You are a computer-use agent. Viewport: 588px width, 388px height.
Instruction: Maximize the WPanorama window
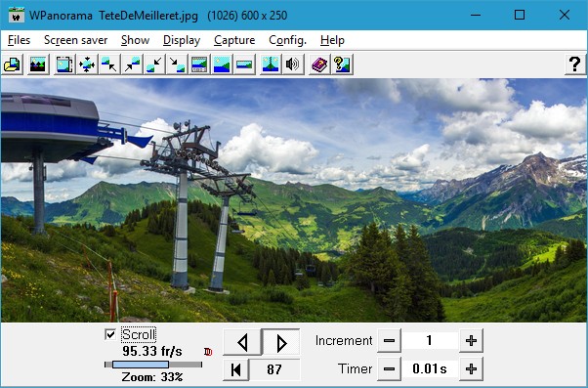point(520,15)
